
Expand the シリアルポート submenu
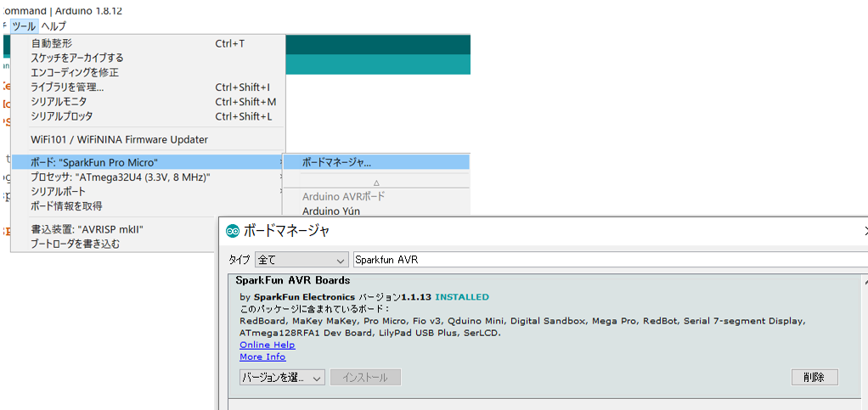point(148,192)
